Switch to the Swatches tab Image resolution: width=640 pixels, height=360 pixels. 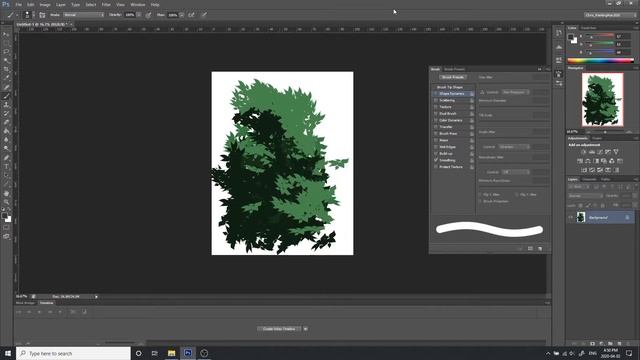589,28
